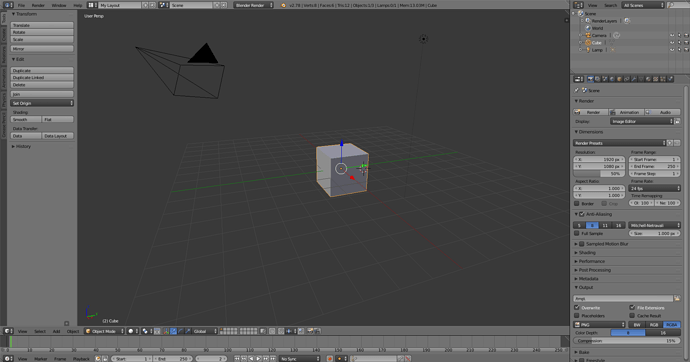Click the 3D manipulator toggle icon
This screenshot has width=690, height=362.
(x=165, y=331)
